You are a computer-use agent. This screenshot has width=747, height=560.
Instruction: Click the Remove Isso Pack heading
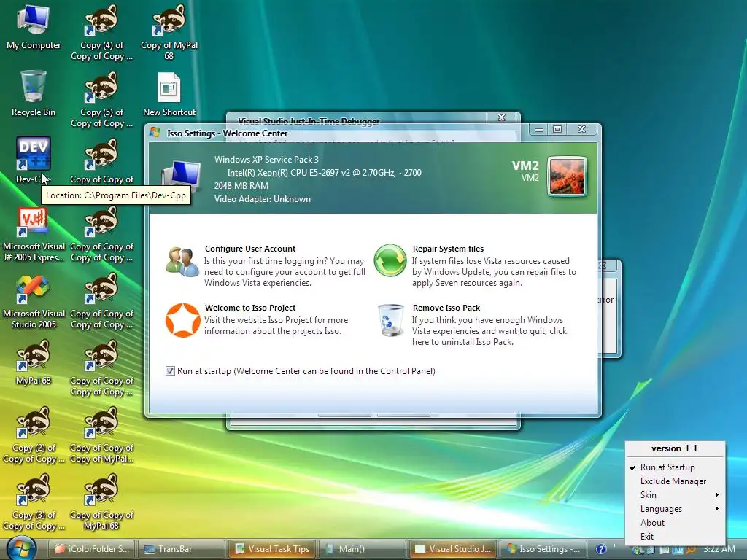(x=446, y=308)
